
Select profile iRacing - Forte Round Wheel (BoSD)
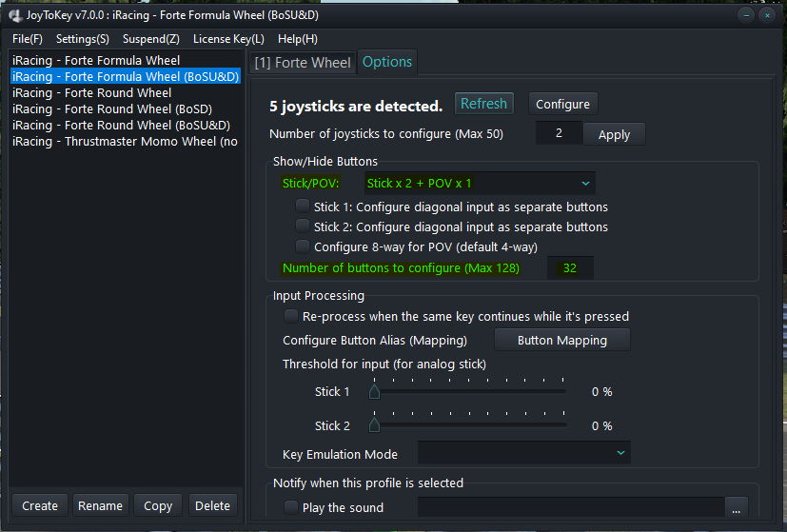(x=126, y=108)
